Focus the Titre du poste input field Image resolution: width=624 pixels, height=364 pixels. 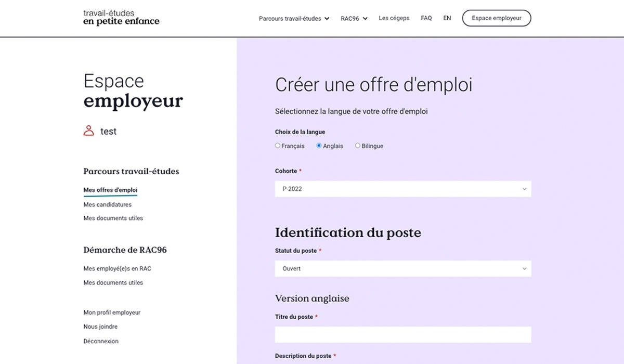pyautogui.click(x=403, y=334)
